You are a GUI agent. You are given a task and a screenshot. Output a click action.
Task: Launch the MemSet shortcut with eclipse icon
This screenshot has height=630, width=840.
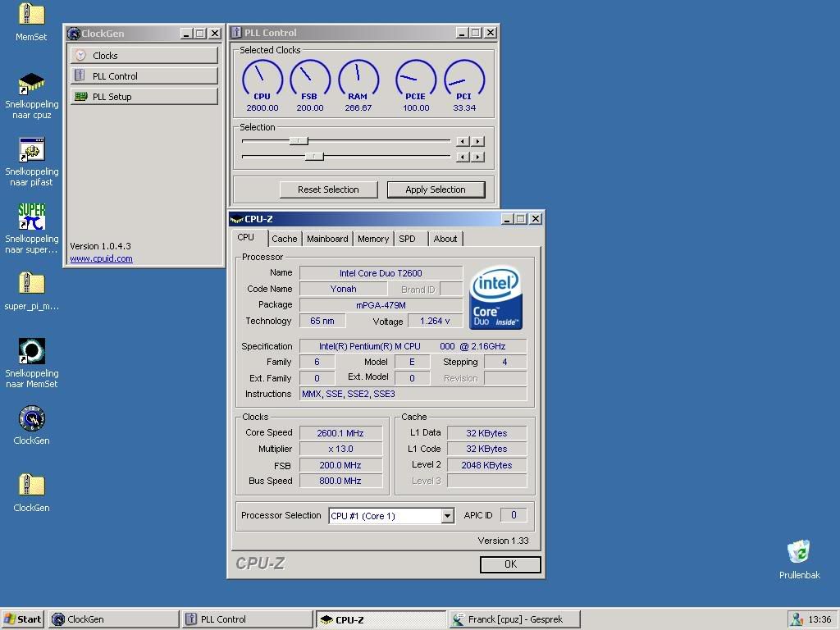coord(31,352)
